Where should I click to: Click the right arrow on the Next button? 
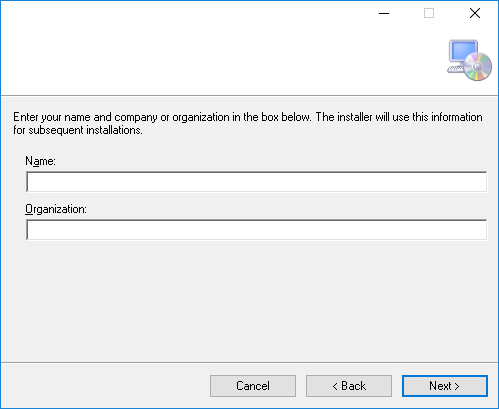[457, 387]
